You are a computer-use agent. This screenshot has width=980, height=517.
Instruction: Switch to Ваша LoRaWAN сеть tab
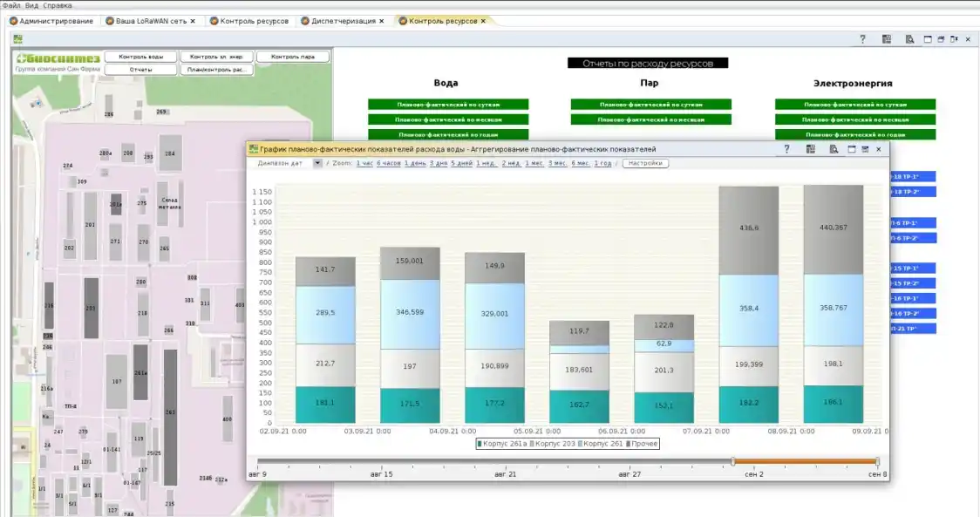(150, 21)
